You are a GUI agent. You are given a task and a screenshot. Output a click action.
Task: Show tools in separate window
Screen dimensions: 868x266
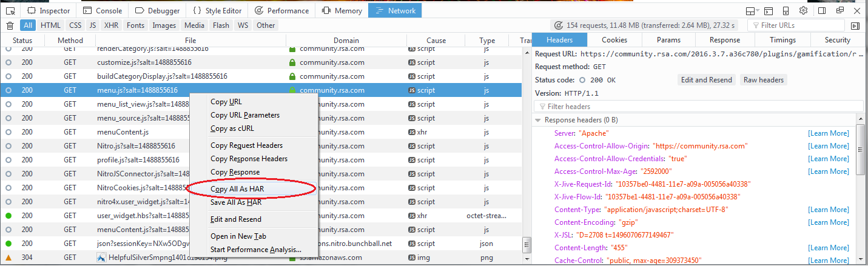(x=839, y=11)
